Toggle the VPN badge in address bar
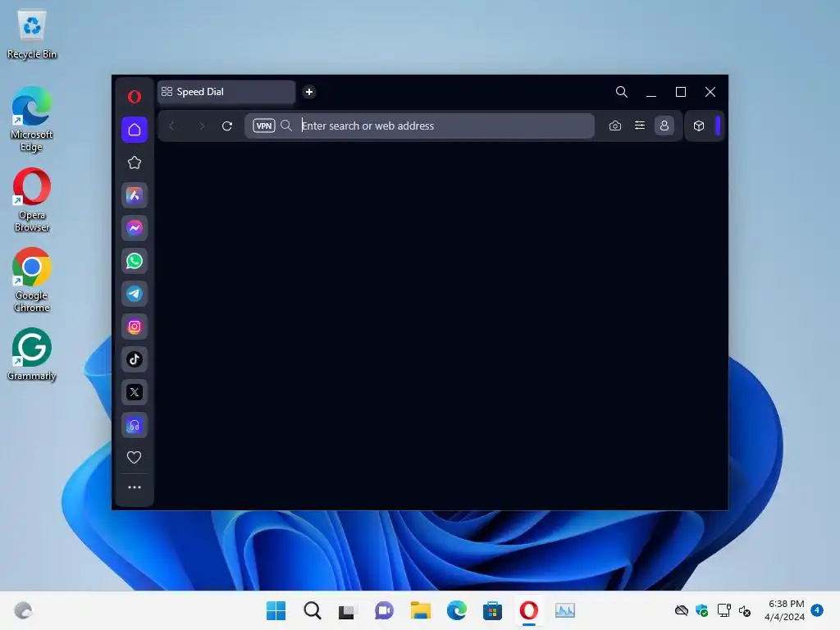The image size is (840, 630). (x=264, y=126)
